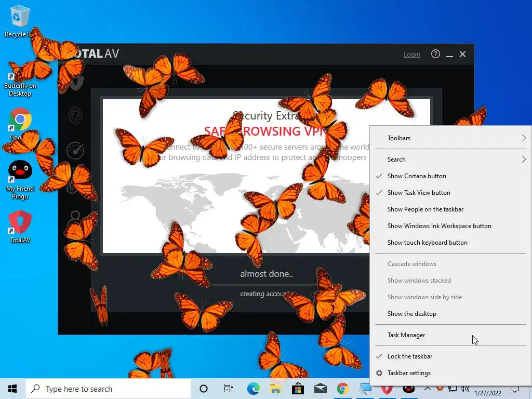
Task: Open the Mail app from the taskbar
Action: [x=320, y=389]
